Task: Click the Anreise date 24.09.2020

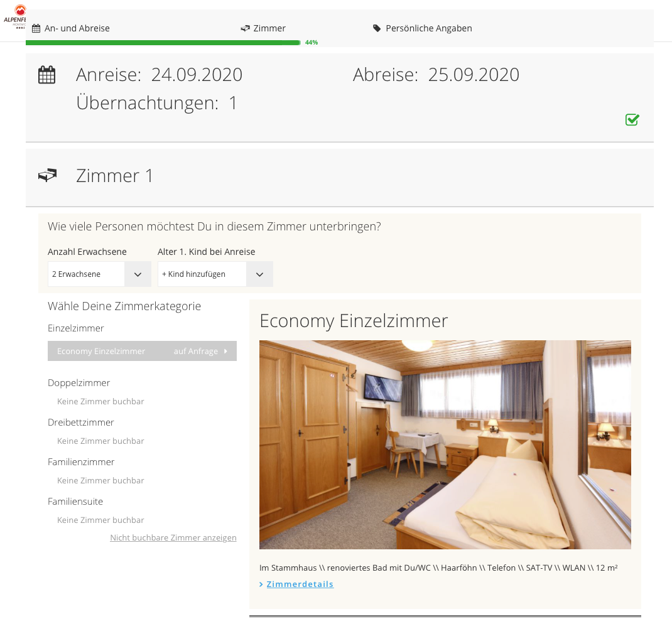Action: (x=197, y=75)
